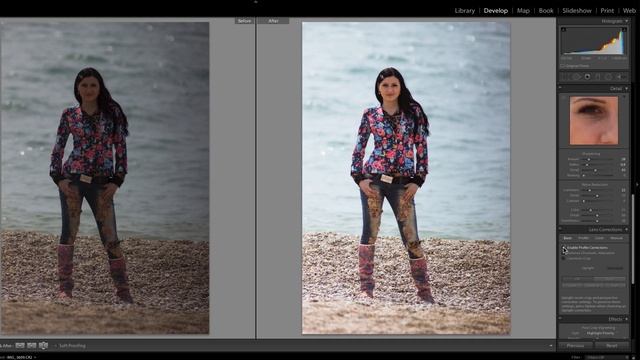
Task: Select the Manual tab in Lens Corrections
Action: pos(616,238)
